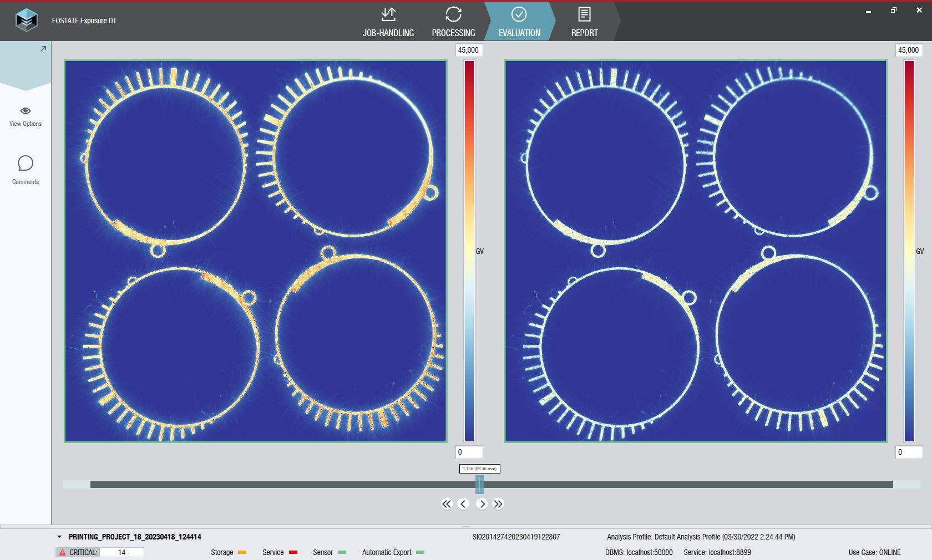Click the CRITICAL warning triangle icon
This screenshot has width=932, height=560.
[63, 552]
